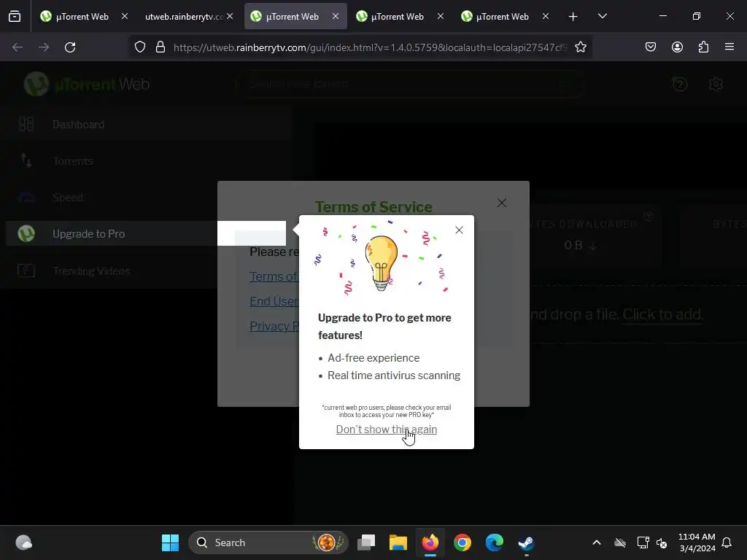
Task: Open Microsoft Edge from taskbar
Action: (494, 542)
